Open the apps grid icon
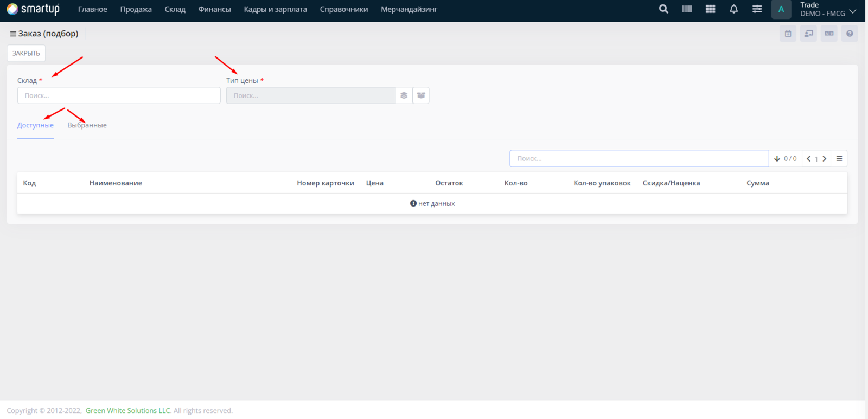 [710, 9]
